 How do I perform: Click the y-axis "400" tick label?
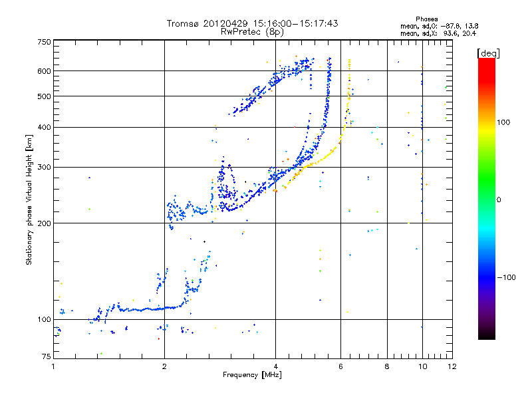(x=45, y=127)
